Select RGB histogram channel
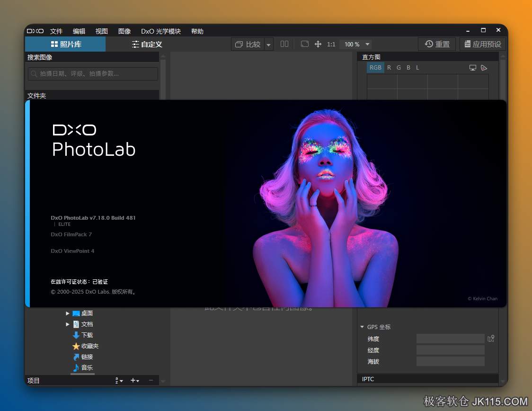Viewport: 532px width, 411px height. [375, 68]
